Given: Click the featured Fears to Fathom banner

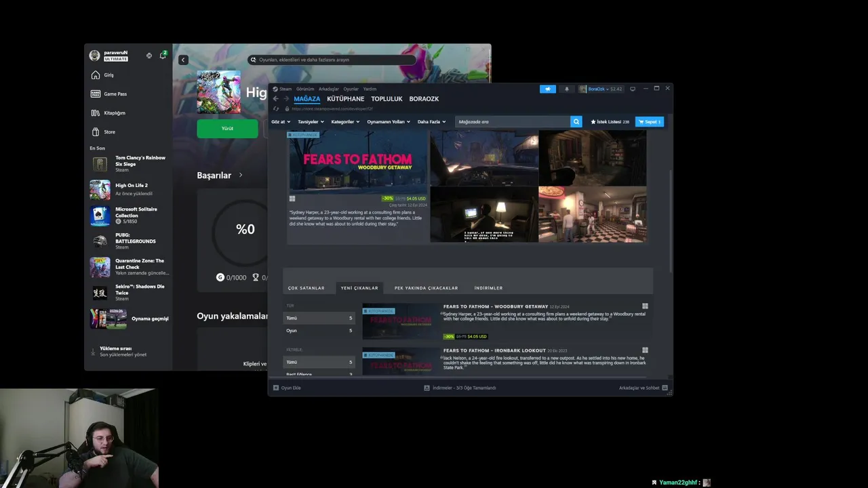Looking at the screenshot, I should coord(358,163).
